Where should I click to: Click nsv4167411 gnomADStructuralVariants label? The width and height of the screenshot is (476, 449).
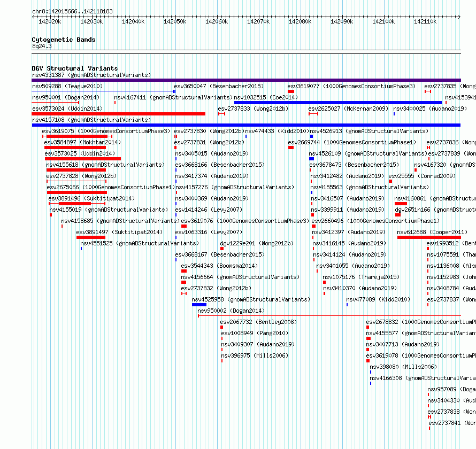coord(173,97)
